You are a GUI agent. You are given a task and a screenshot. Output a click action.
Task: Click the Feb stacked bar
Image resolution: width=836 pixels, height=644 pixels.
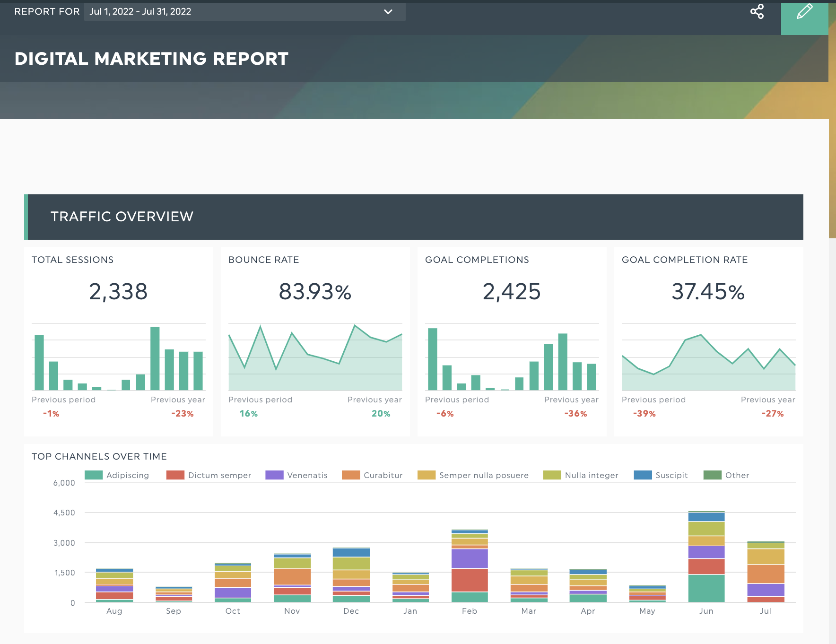[470, 566]
